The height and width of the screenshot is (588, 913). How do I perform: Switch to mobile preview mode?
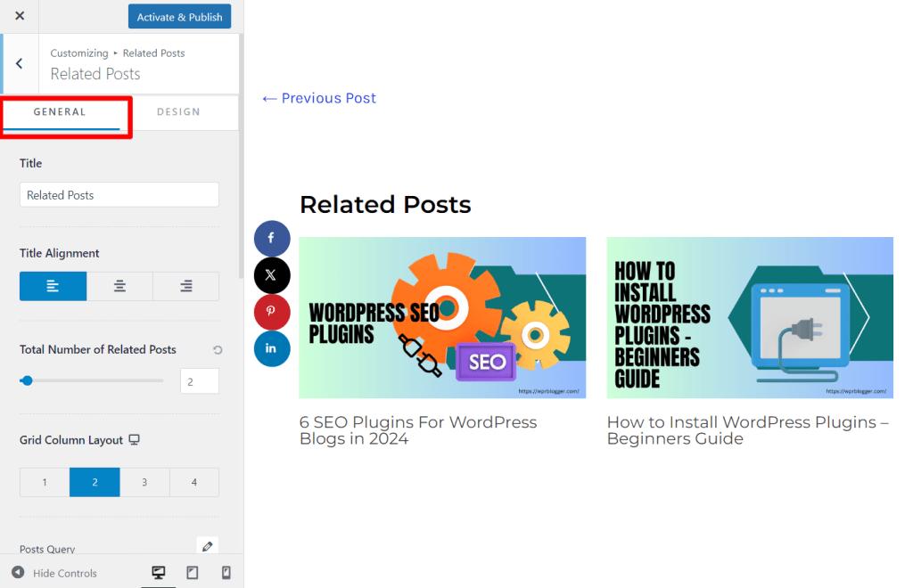pos(226,573)
